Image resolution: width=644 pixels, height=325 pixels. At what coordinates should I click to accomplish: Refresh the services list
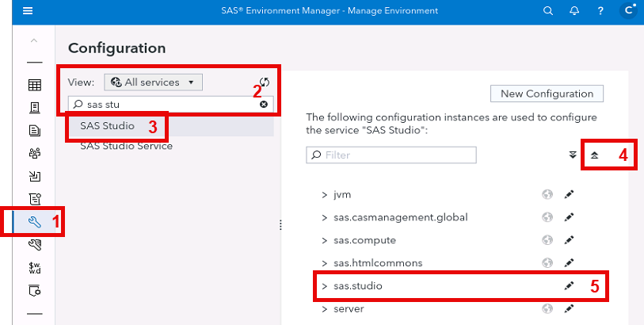265,82
